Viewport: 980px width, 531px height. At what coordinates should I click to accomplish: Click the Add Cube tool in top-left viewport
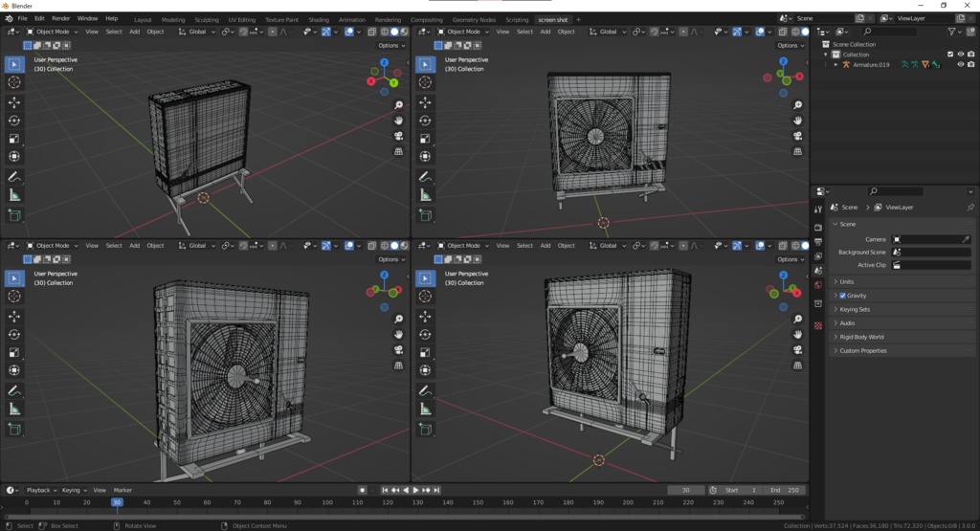(14, 215)
